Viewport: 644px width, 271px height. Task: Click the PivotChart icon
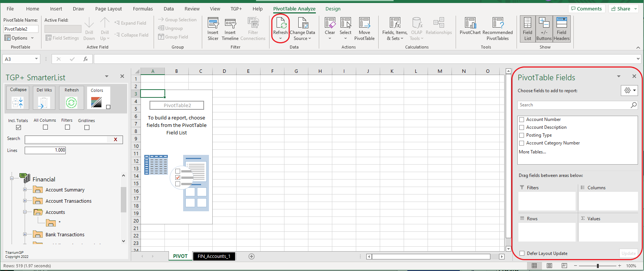click(x=470, y=23)
